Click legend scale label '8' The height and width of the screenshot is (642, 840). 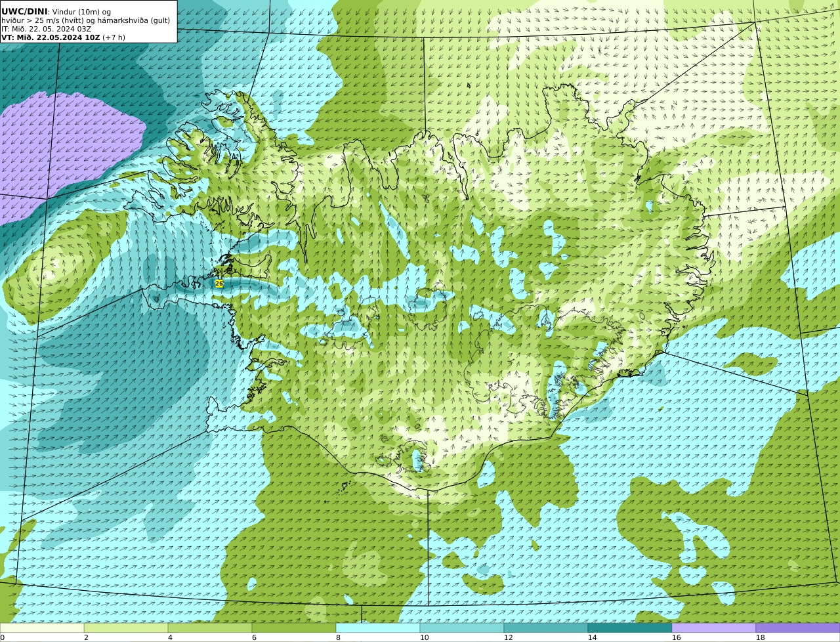(338, 637)
